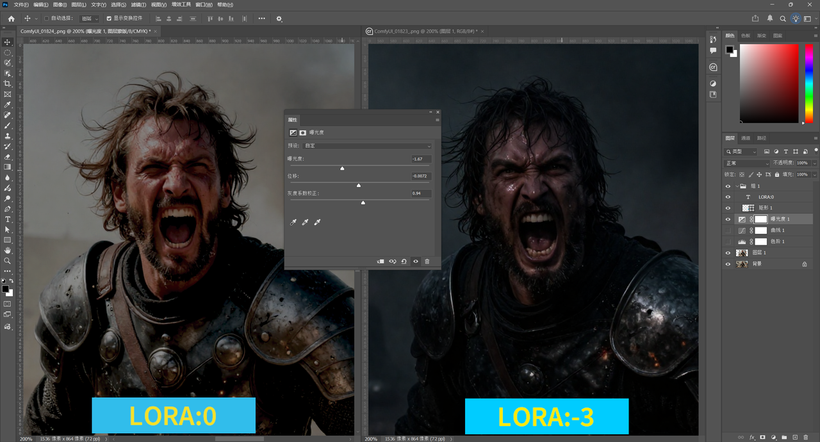Click the Home icon in options bar
This screenshot has height=442, width=820.
9,18
